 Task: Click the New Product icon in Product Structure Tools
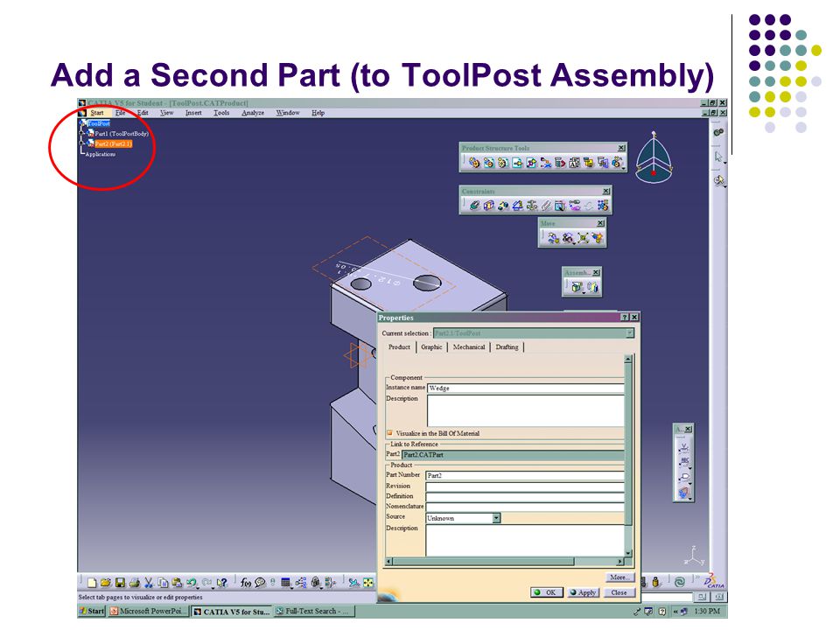tap(488, 163)
